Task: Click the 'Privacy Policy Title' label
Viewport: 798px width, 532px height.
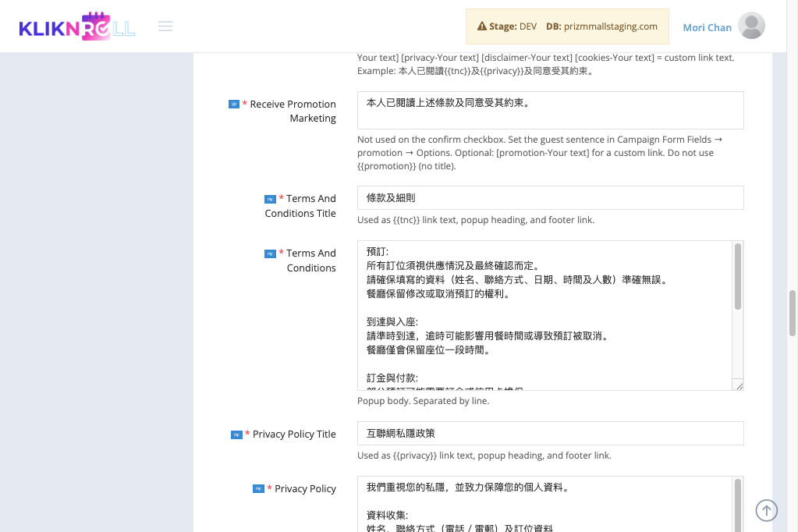Action: (x=294, y=434)
